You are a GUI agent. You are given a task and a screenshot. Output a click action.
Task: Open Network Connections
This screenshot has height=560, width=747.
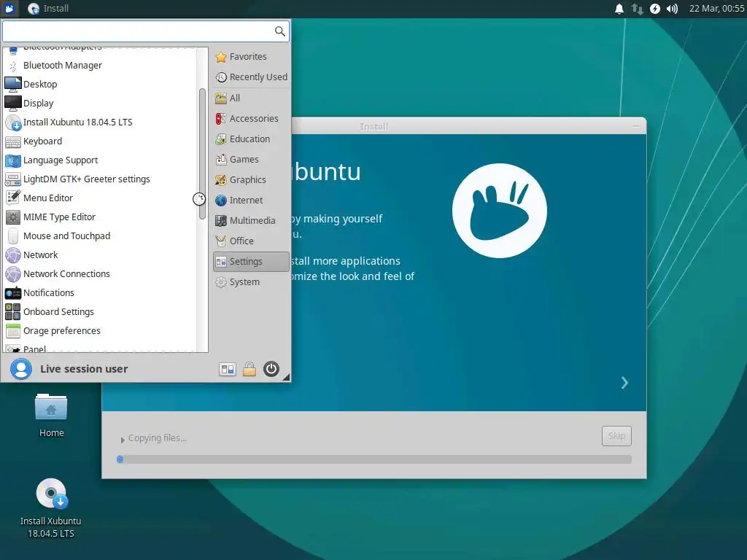click(x=100, y=274)
